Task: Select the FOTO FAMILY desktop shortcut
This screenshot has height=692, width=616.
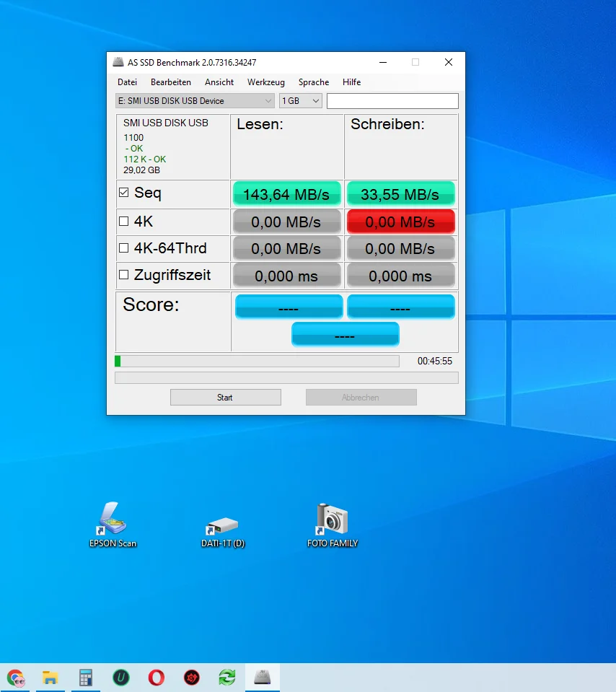Action: (x=333, y=525)
